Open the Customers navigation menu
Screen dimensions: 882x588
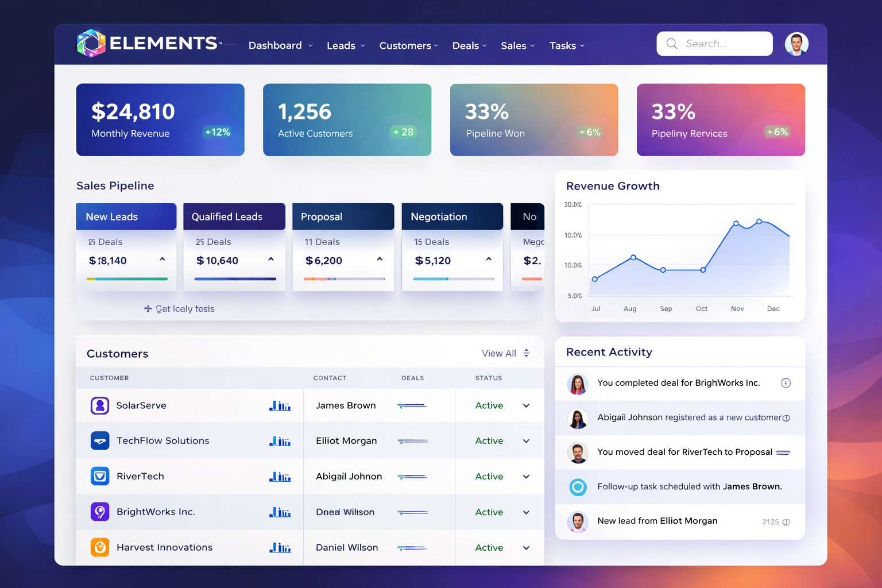point(408,45)
